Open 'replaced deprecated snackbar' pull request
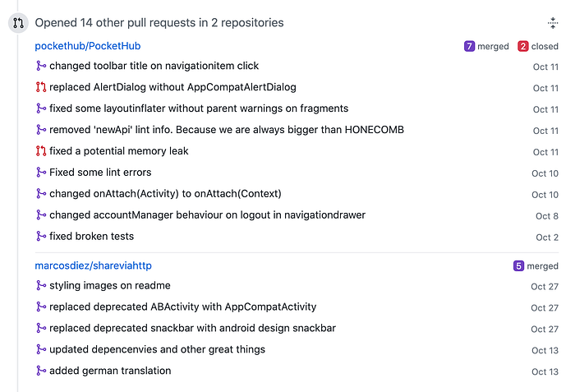The image size is (575, 392). pyautogui.click(x=192, y=328)
